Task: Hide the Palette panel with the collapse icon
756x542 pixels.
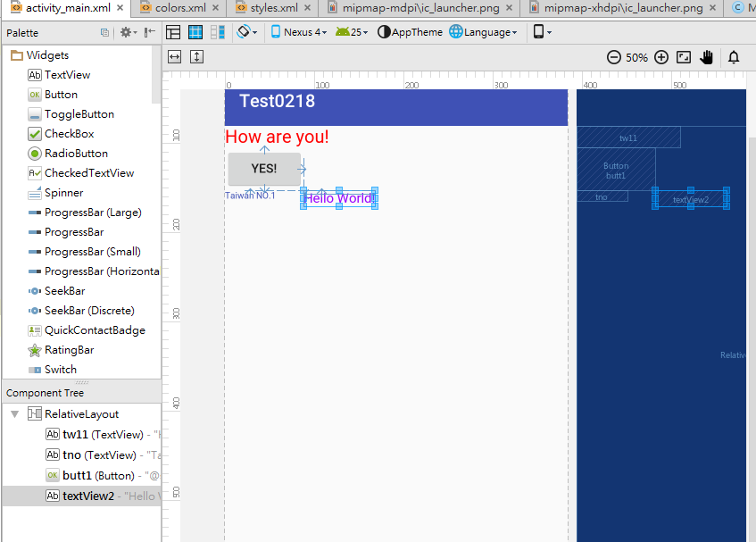Action: pyautogui.click(x=150, y=32)
